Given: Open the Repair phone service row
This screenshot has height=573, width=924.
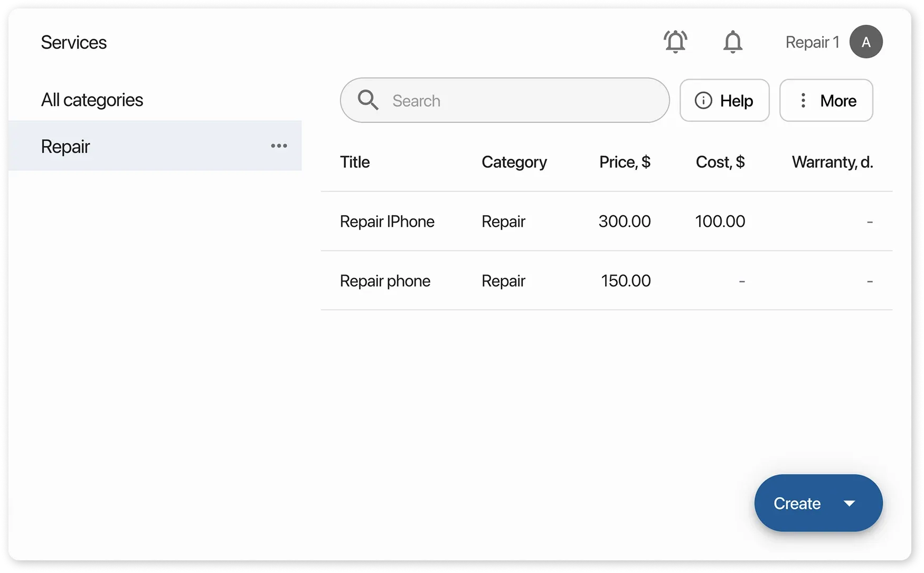Looking at the screenshot, I should point(385,281).
